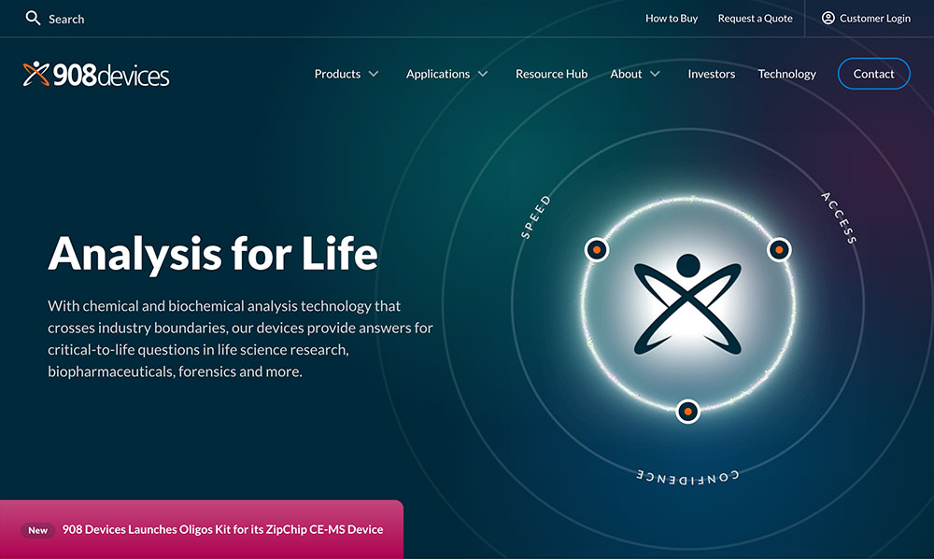Expand the Applications dropdown chevron
Image resolution: width=934 pixels, height=560 pixels.
(x=483, y=74)
